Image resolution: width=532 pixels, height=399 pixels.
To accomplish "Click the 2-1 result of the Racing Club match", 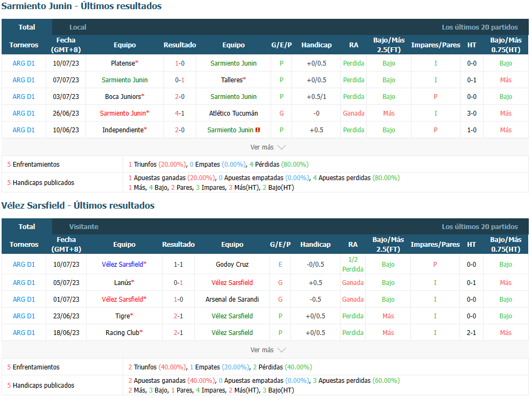I will pyautogui.click(x=179, y=332).
